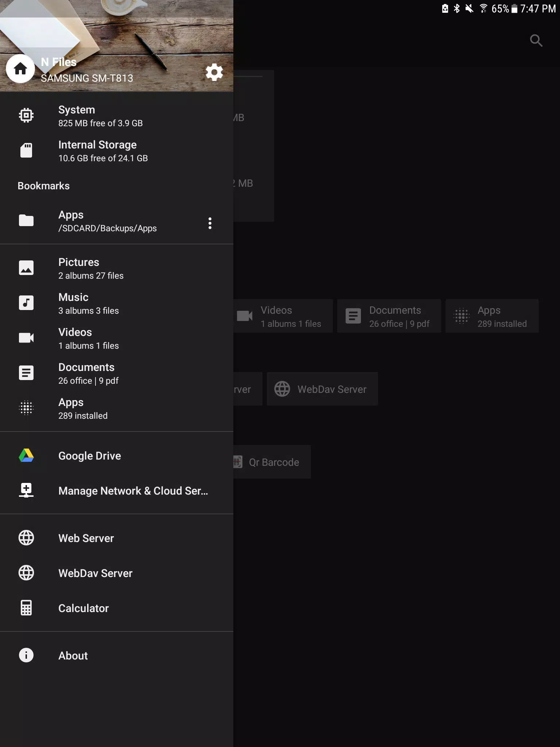
Task: Open Videos label in drawer
Action: (x=75, y=332)
